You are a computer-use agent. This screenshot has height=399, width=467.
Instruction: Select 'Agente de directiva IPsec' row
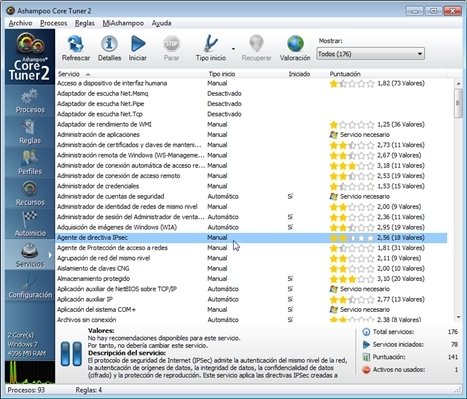tap(252, 238)
